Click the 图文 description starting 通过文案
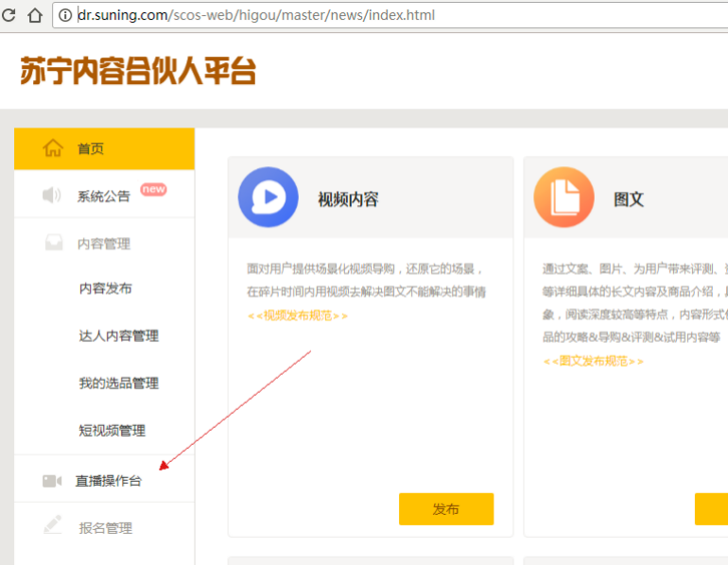The width and height of the screenshot is (728, 565). click(634, 302)
